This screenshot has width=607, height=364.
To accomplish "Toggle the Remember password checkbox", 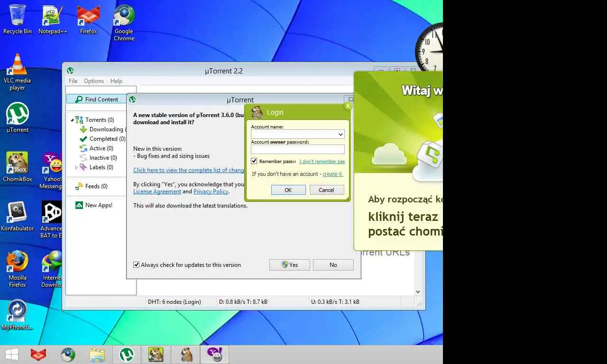I will (x=254, y=161).
